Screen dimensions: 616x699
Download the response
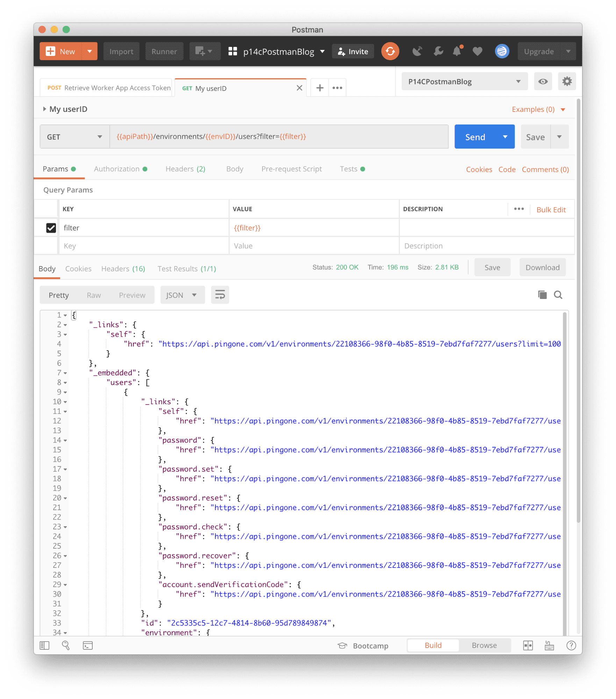(x=542, y=268)
